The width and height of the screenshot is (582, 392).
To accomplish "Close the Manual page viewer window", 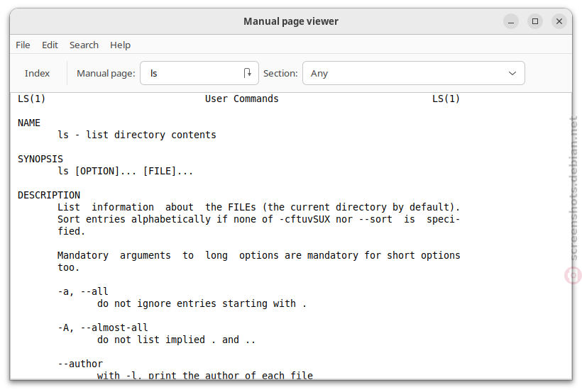I will point(559,21).
